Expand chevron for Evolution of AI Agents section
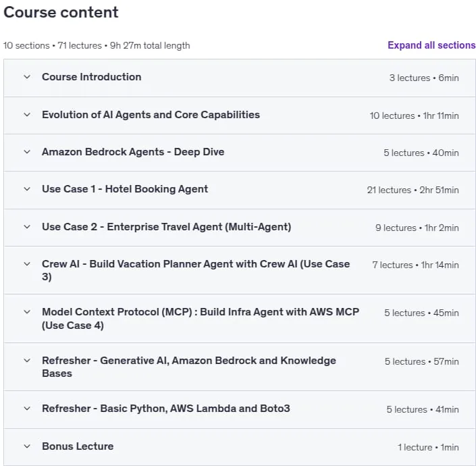This screenshot has height=466, width=476. click(27, 115)
